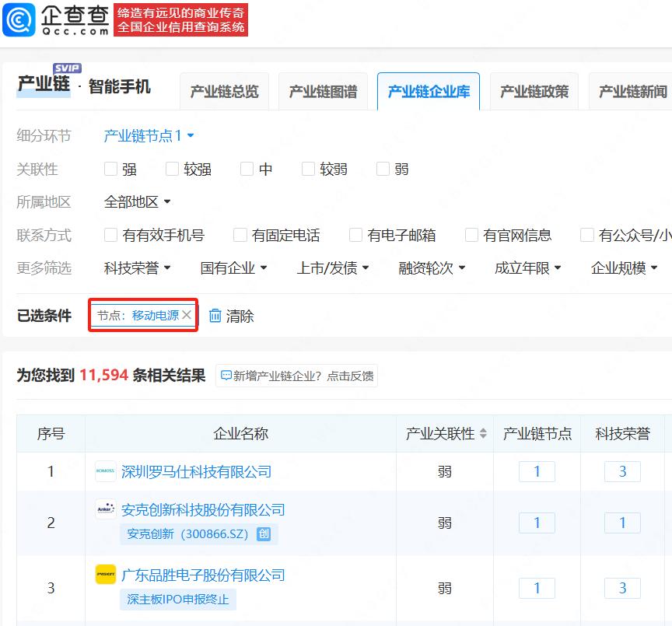The width and height of the screenshot is (672, 626).
Task: Click the 创 badge beside 安克创新 stock
Action: (264, 534)
